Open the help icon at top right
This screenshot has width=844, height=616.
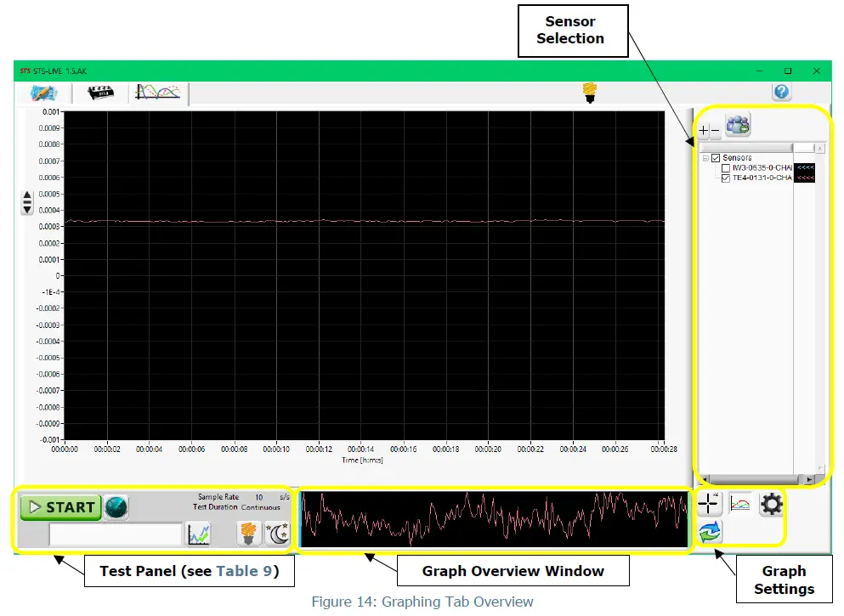click(781, 91)
